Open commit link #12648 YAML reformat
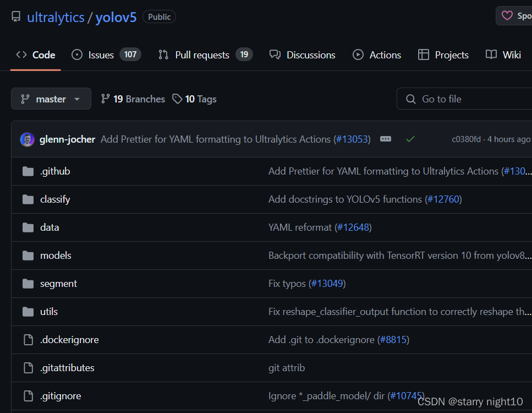The width and height of the screenshot is (532, 413). click(353, 227)
